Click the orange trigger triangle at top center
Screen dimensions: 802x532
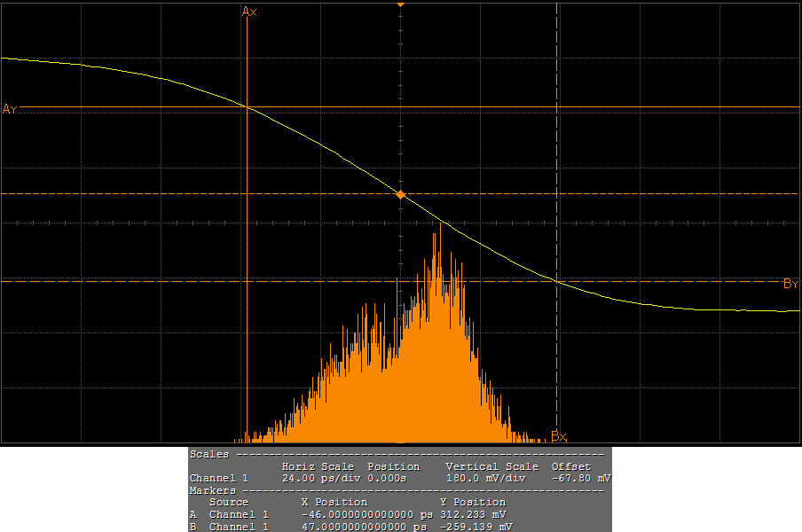400,4
